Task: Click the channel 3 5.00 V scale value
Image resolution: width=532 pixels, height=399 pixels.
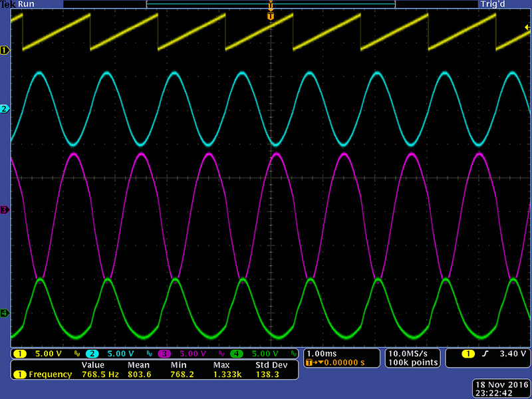Action: [x=193, y=354]
